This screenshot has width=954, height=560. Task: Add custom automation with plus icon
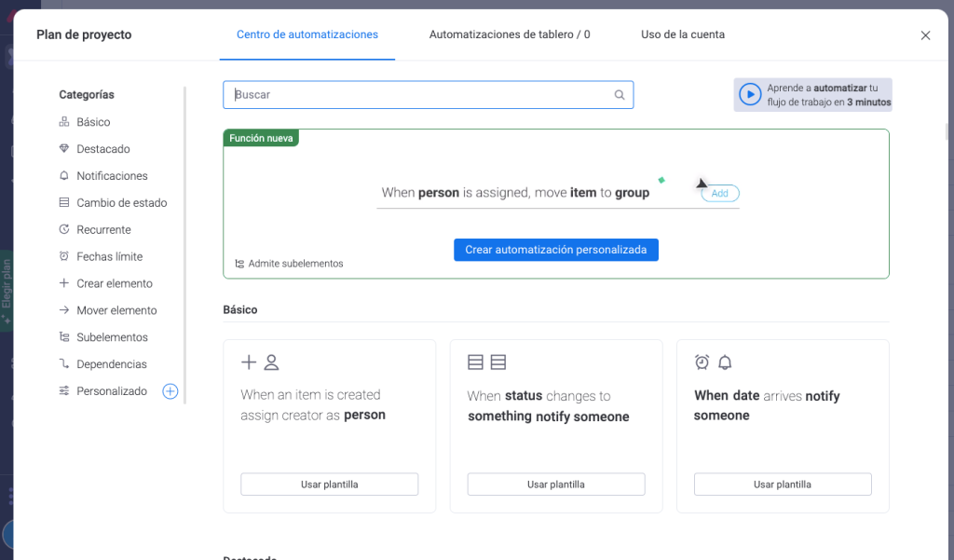pos(170,391)
